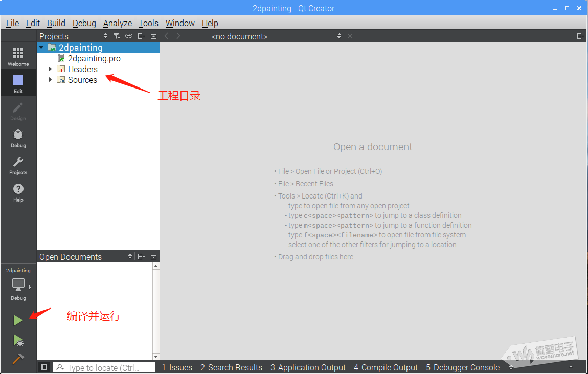Build project with the hammer icon
The width and height of the screenshot is (588, 374).
click(x=18, y=359)
